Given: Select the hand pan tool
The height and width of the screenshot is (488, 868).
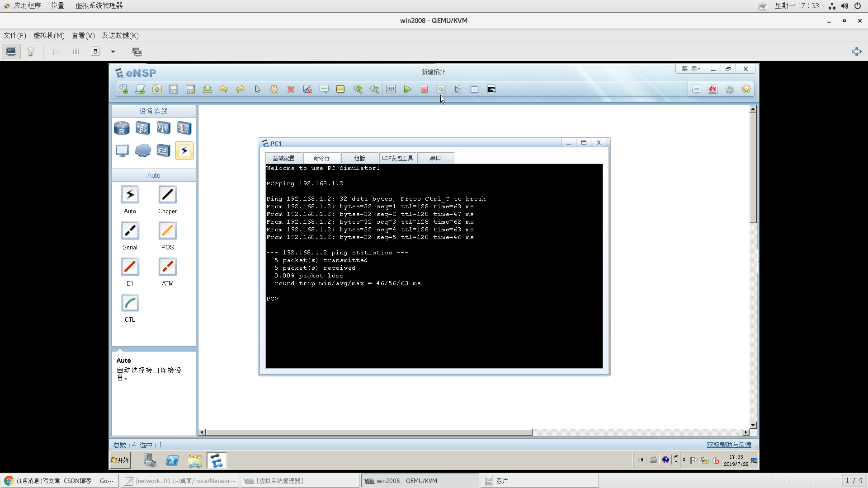Looking at the screenshot, I should click(x=274, y=89).
